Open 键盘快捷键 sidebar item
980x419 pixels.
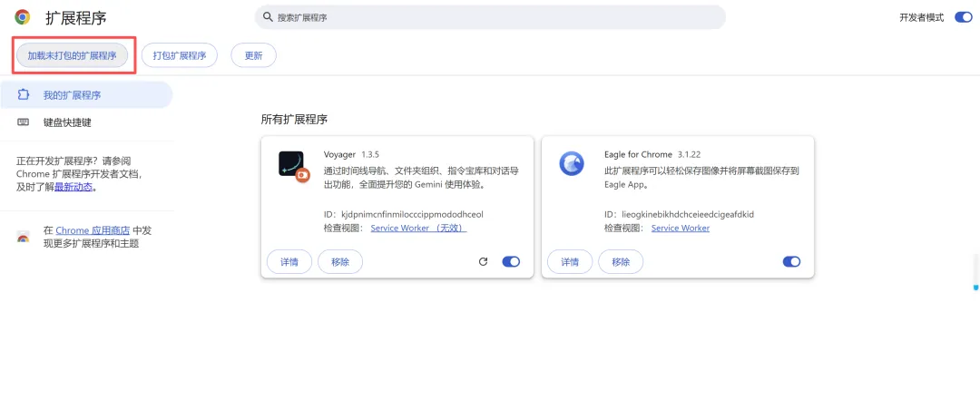coord(86,122)
